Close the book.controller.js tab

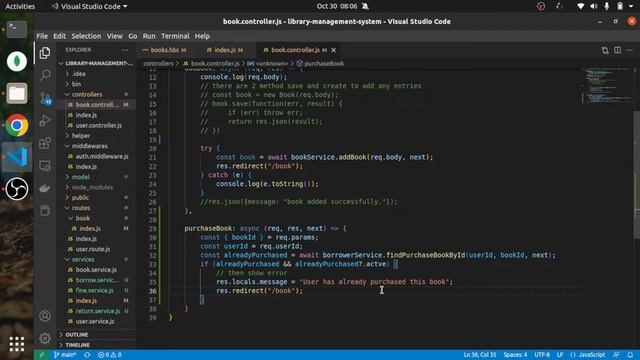[333, 50]
